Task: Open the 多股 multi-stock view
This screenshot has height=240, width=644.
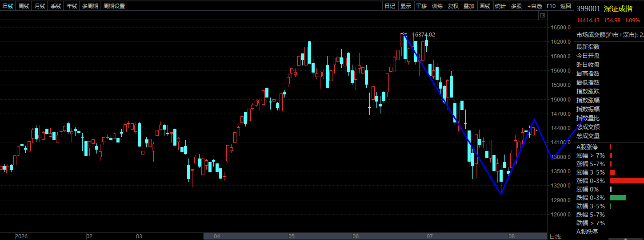Action: click(x=516, y=6)
